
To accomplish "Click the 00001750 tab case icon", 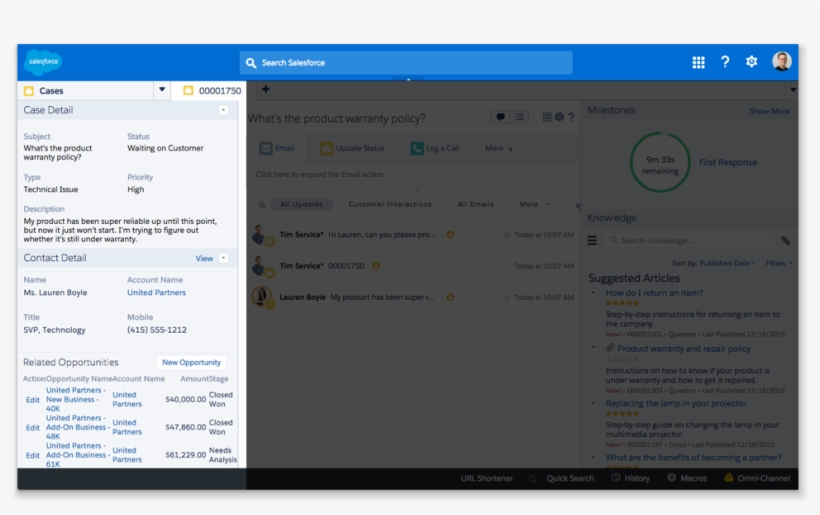I will pos(188,91).
